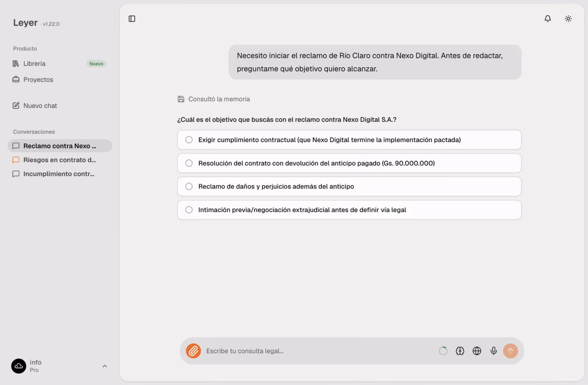Switch theme with the sun icon
This screenshot has height=385, width=588.
tap(568, 19)
